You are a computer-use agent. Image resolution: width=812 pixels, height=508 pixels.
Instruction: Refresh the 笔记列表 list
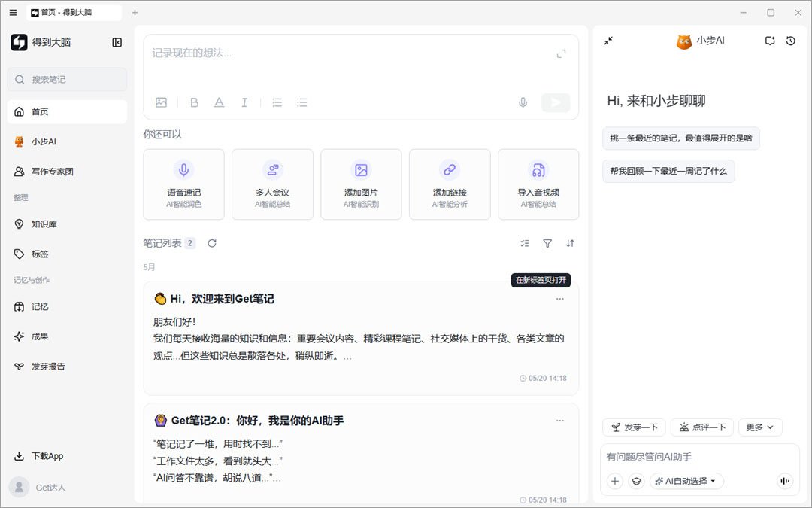(212, 243)
